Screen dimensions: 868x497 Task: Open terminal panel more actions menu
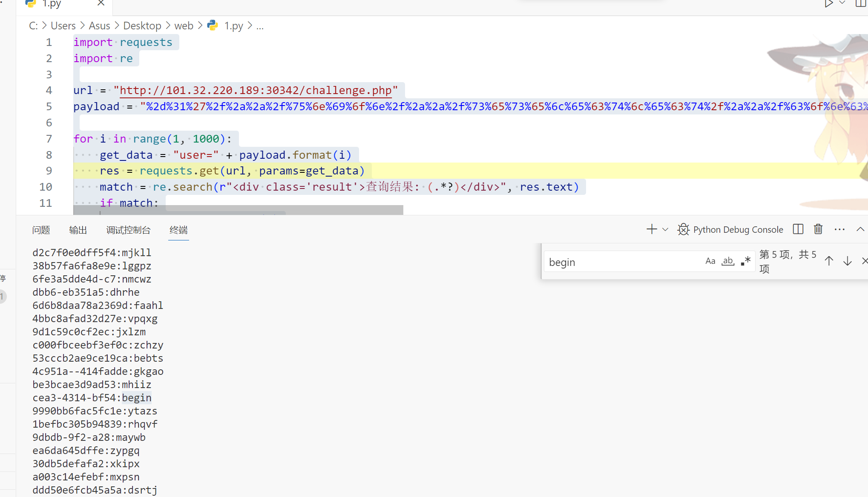(x=839, y=229)
